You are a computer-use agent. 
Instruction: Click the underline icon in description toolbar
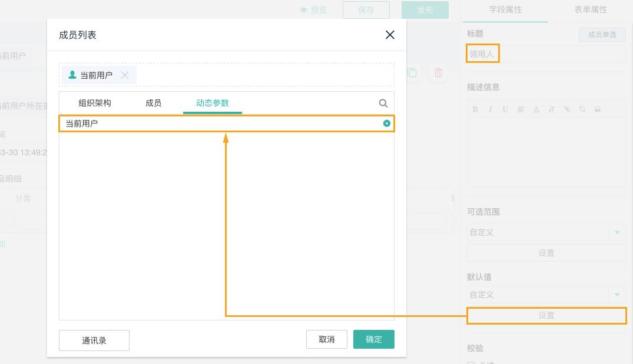point(505,109)
